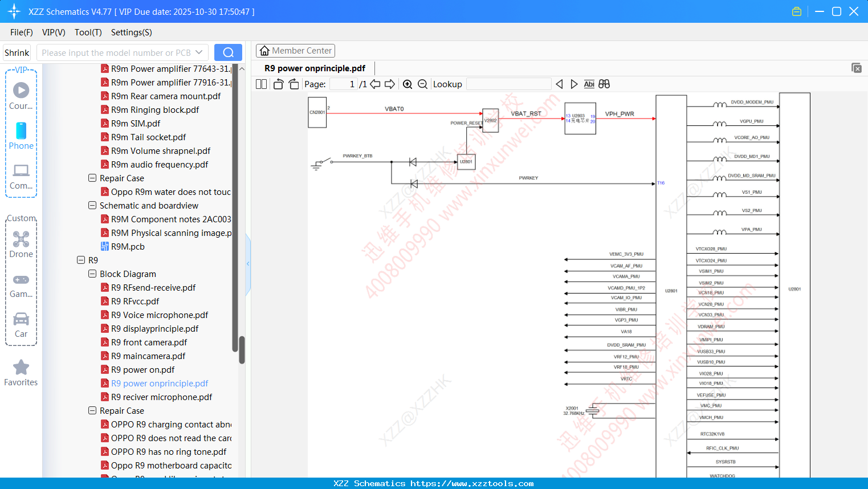Image resolution: width=868 pixels, height=489 pixels.
Task: Click the binoculars search icon
Action: pyautogui.click(x=604, y=84)
